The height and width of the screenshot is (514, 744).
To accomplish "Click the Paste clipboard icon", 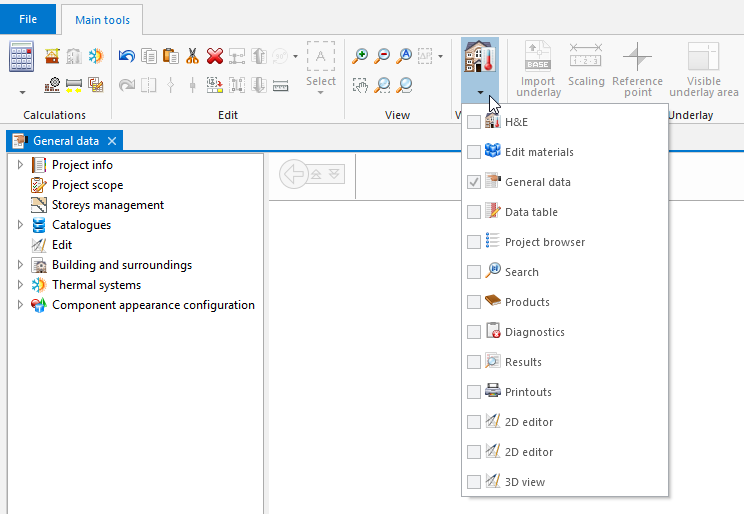I will 170,57.
